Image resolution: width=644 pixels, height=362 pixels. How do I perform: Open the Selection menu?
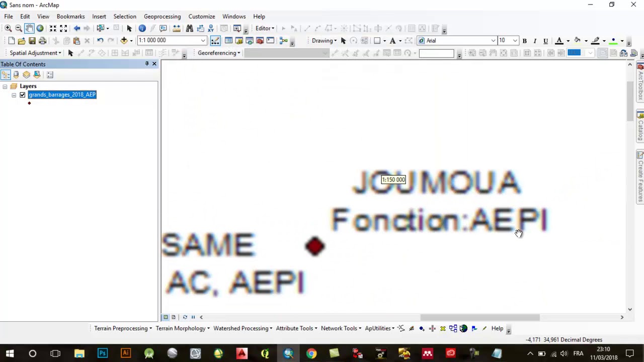(x=125, y=17)
